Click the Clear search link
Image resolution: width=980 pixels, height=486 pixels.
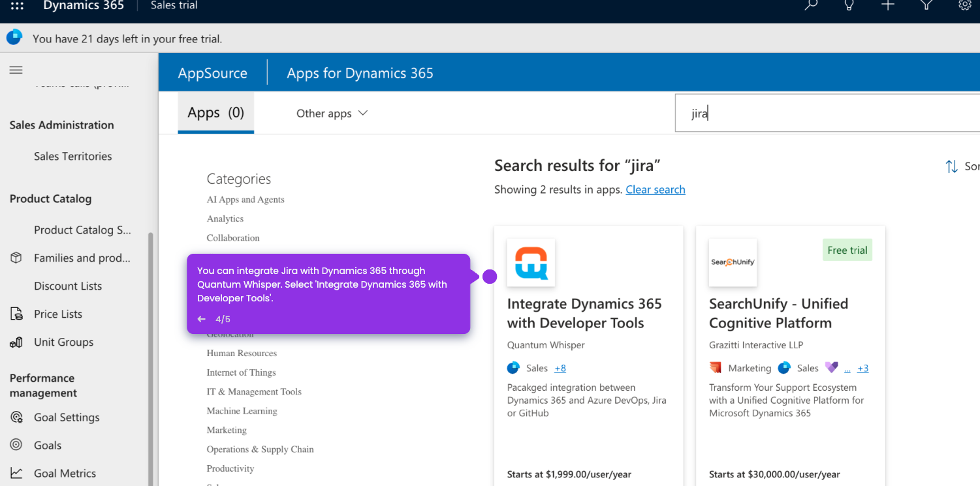point(656,189)
